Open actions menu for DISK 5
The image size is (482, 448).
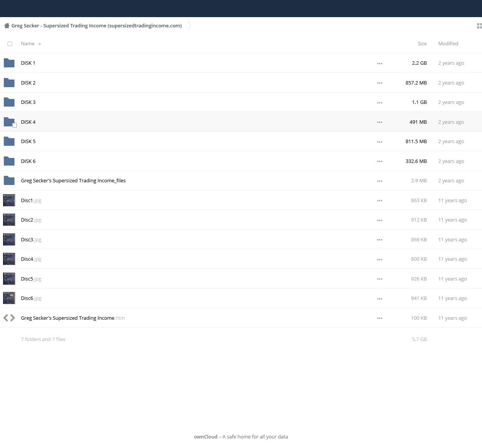pyautogui.click(x=380, y=142)
